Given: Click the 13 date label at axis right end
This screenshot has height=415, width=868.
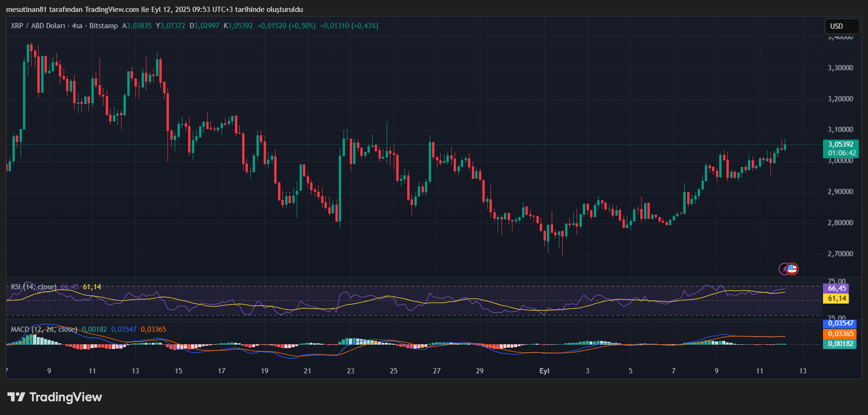Looking at the screenshot, I should [802, 371].
